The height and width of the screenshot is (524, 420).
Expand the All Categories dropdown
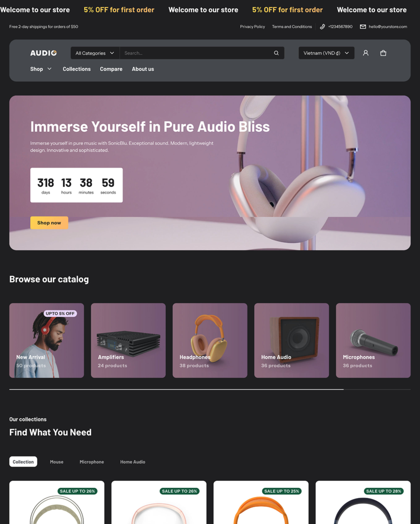coord(95,53)
